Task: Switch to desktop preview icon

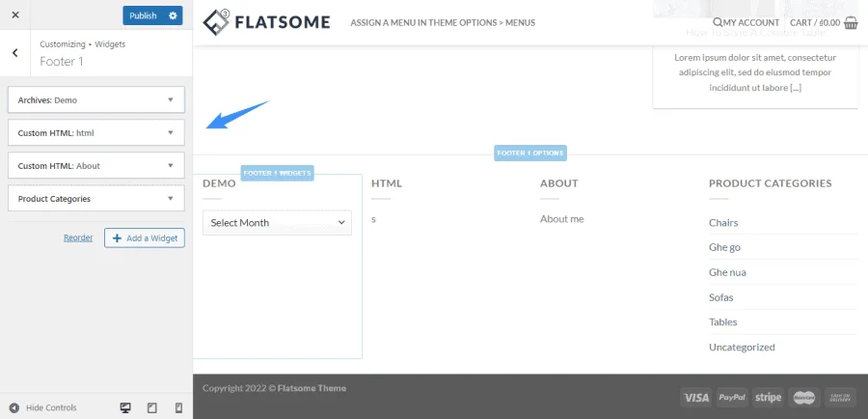Action: pos(125,407)
